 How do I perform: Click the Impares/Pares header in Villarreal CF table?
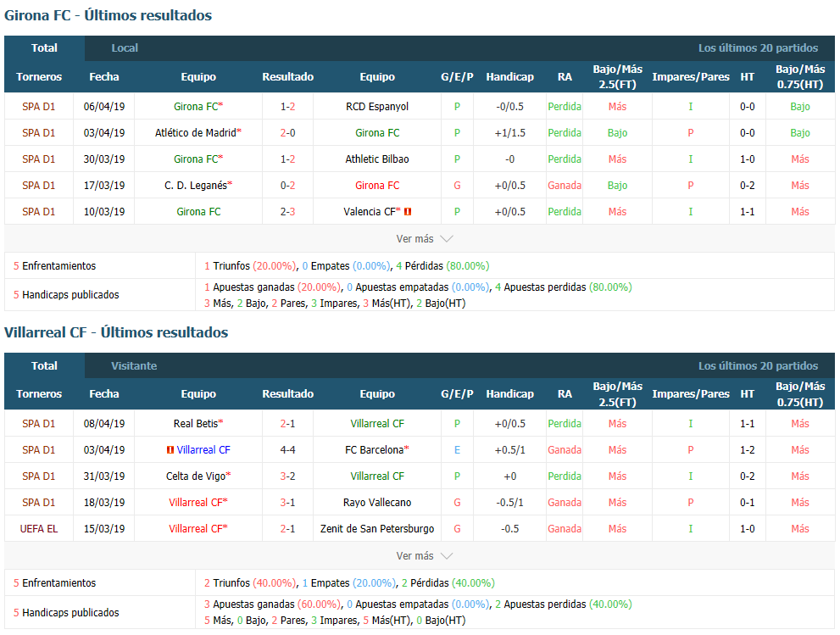coord(691,394)
